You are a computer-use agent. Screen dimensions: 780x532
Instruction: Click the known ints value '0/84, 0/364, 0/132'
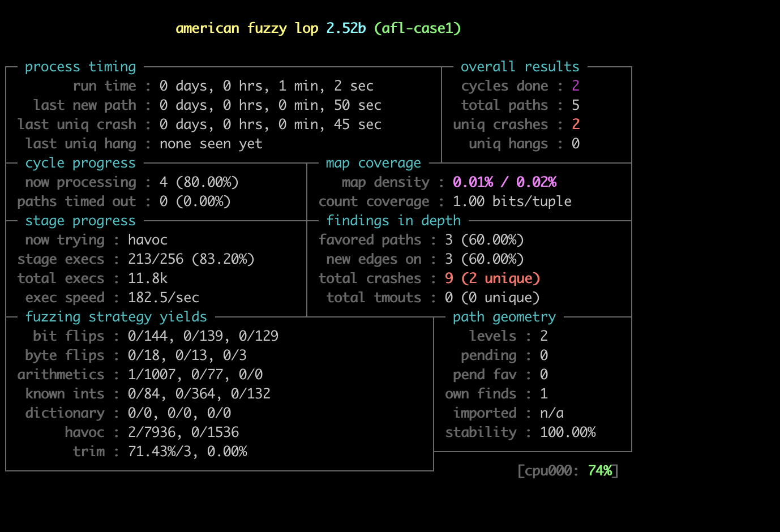click(x=199, y=394)
